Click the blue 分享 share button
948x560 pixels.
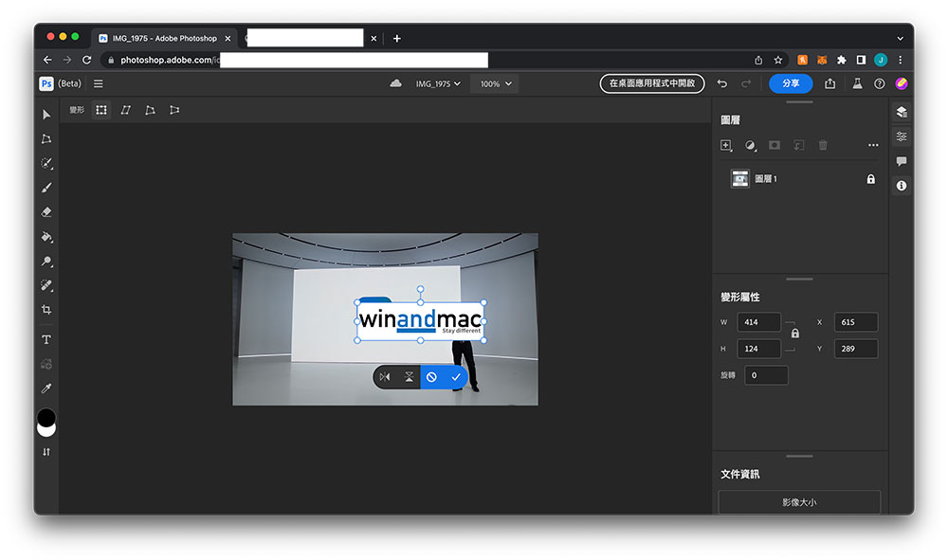pyautogui.click(x=790, y=83)
